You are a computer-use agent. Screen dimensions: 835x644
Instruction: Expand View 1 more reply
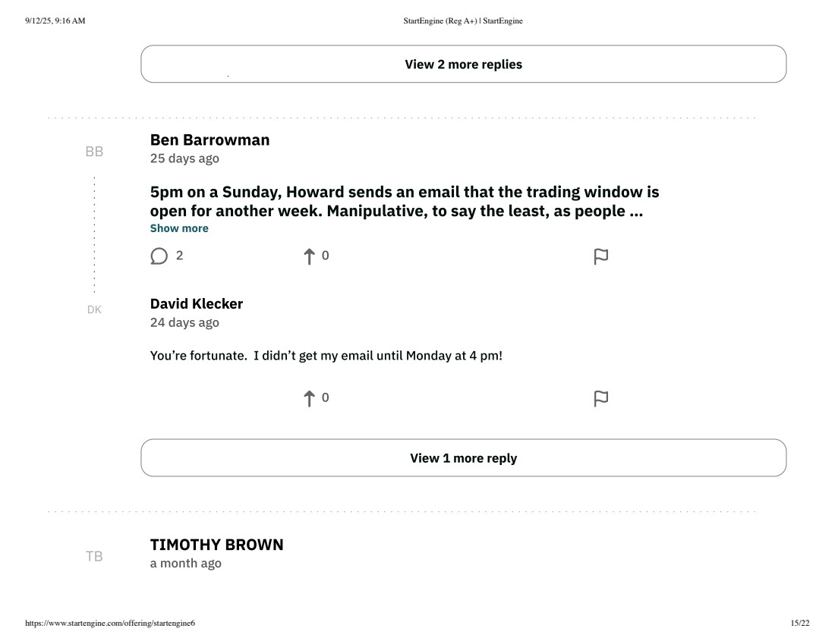[x=463, y=457]
